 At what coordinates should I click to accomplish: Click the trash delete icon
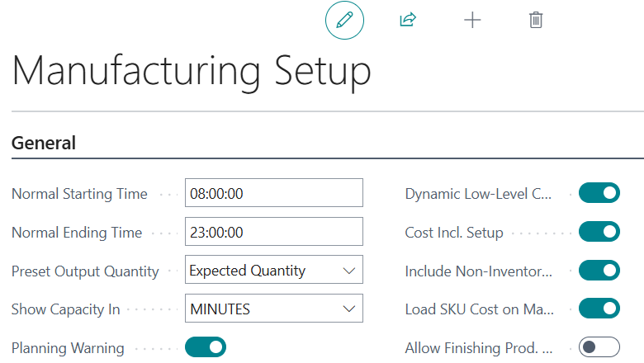tap(536, 21)
